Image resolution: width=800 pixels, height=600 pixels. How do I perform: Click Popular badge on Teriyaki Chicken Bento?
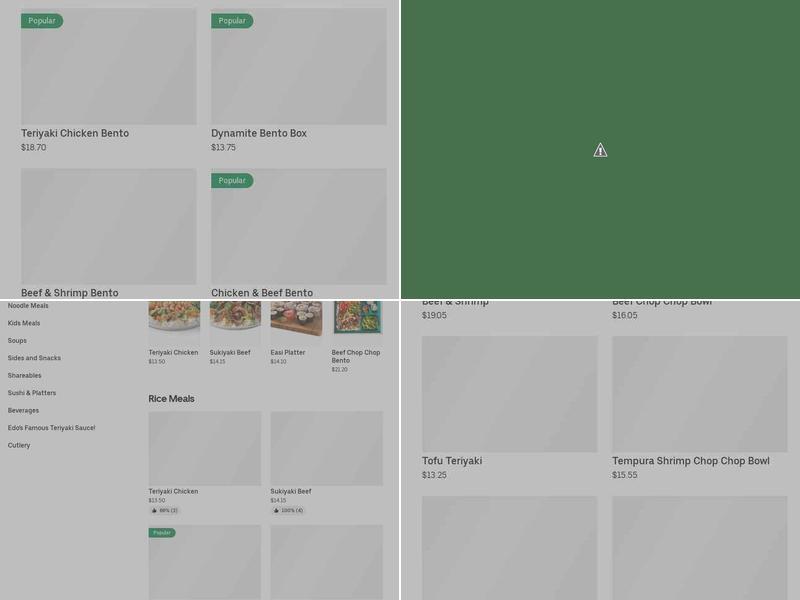42,21
